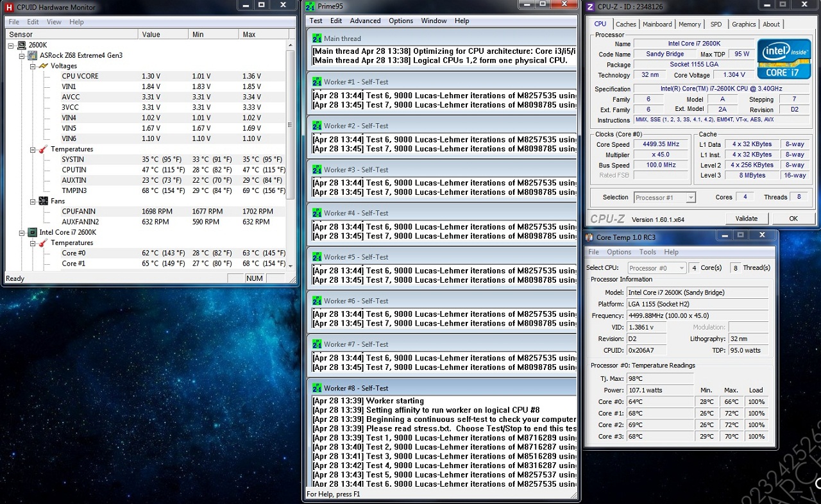The image size is (821, 504).
Task: Click the Worker #3 Self-Test window icon
Action: 317,169
